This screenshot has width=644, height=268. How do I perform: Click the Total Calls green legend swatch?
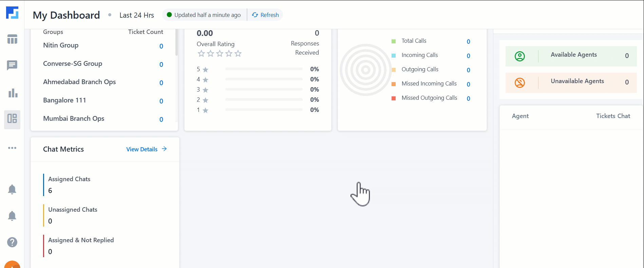[394, 41]
